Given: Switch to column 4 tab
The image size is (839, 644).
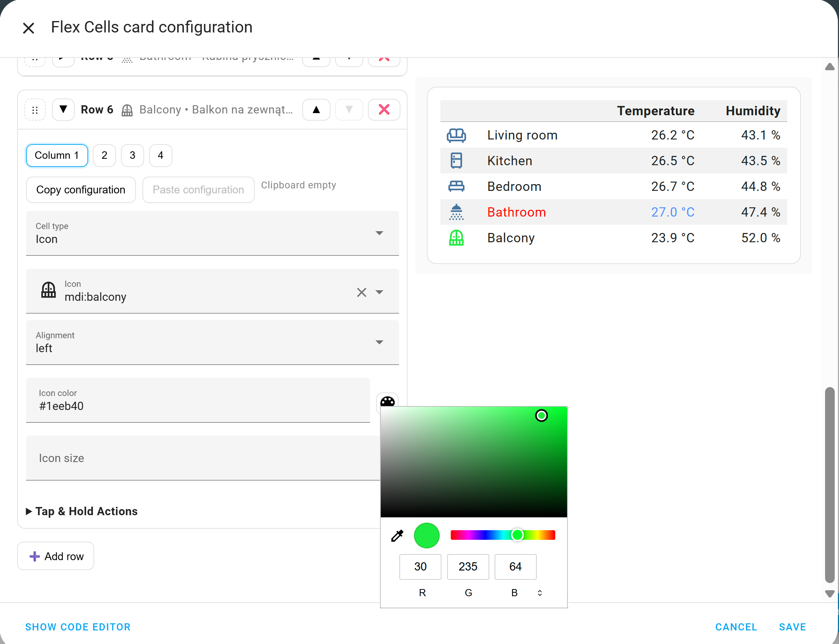Looking at the screenshot, I should coord(160,155).
